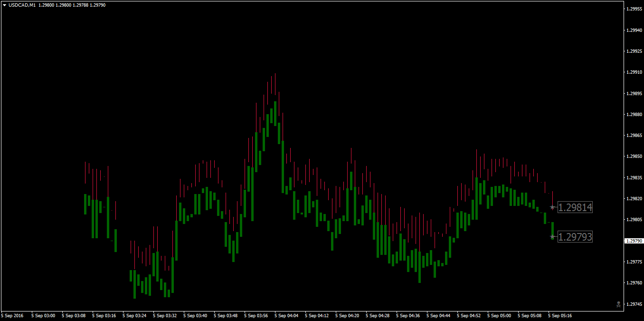Click the 5 Sep 03:16 time label
Screen dimensions: 644x321
104,315
